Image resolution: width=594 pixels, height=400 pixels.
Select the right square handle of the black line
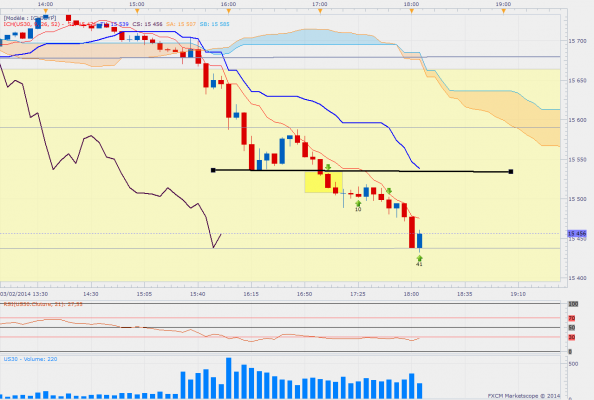coord(511,172)
